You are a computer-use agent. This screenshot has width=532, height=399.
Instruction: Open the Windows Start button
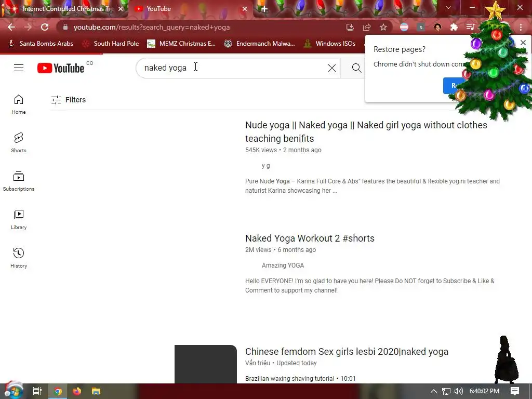[x=14, y=391]
